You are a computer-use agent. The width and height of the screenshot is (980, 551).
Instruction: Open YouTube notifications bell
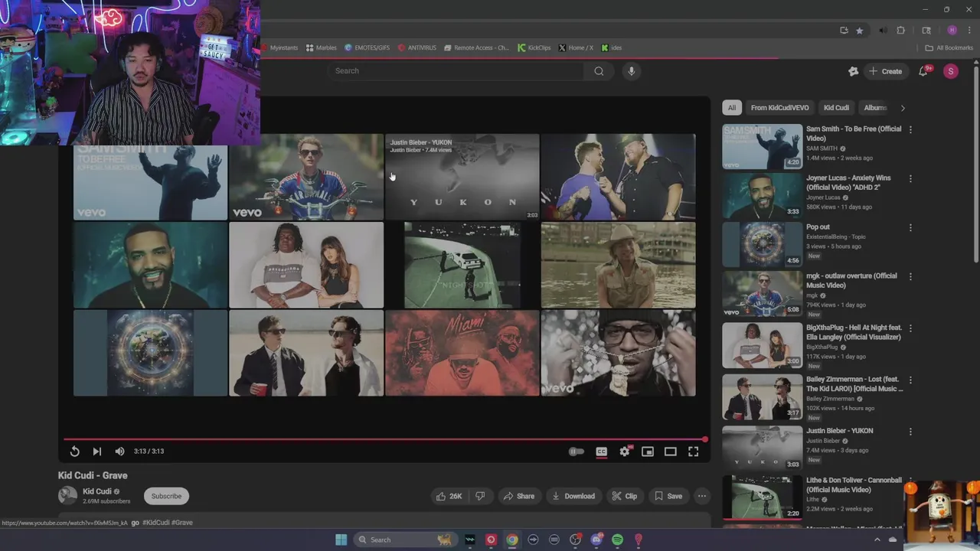coord(923,71)
